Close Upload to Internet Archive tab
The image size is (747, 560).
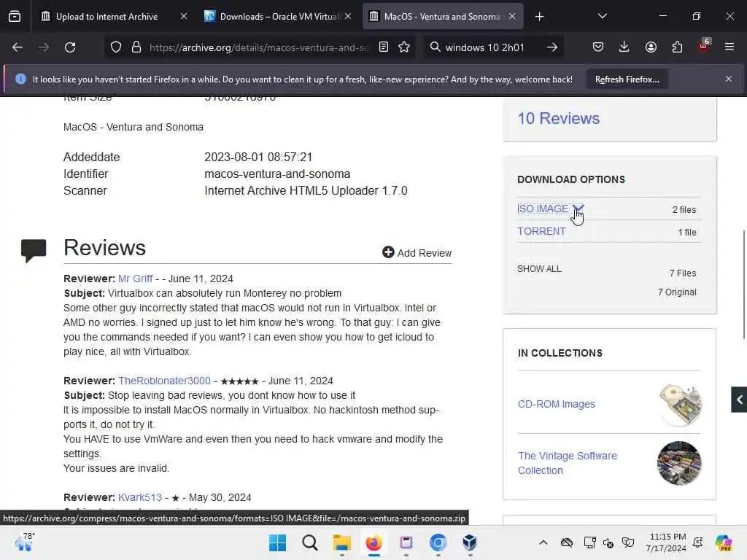(184, 17)
